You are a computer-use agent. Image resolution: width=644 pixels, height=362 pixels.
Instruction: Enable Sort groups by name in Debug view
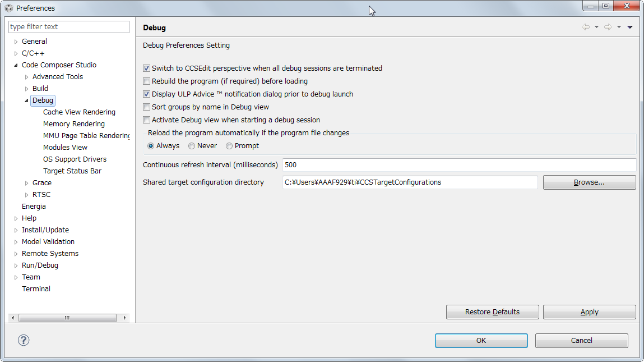click(x=147, y=107)
